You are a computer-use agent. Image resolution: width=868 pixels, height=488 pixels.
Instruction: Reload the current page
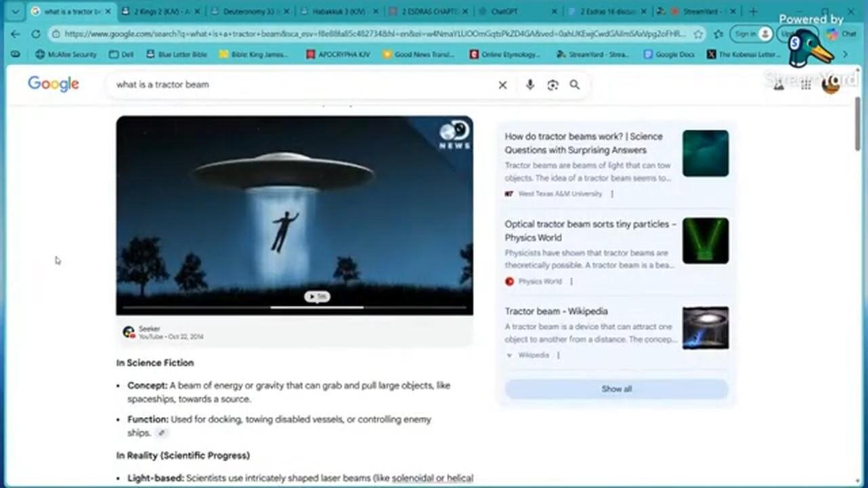point(35,34)
